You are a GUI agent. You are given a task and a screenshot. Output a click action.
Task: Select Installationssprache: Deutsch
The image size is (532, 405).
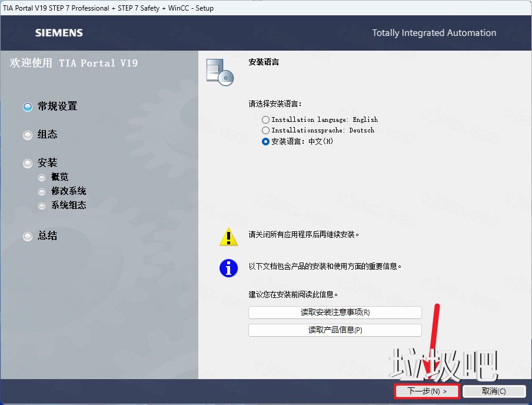click(266, 131)
